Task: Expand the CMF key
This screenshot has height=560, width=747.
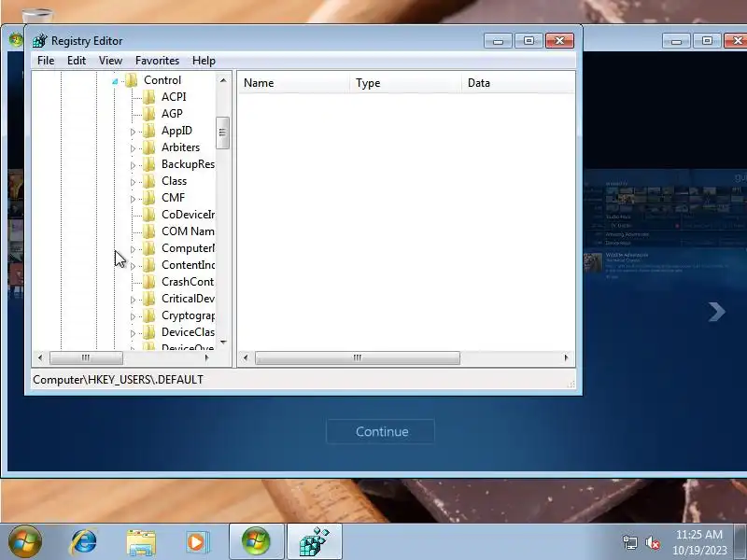Action: pos(133,199)
